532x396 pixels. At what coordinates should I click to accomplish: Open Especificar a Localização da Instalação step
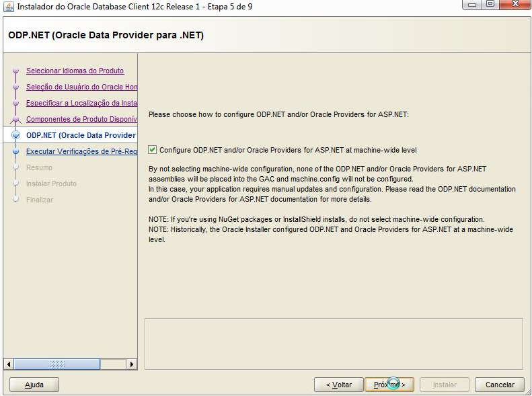[x=82, y=103]
